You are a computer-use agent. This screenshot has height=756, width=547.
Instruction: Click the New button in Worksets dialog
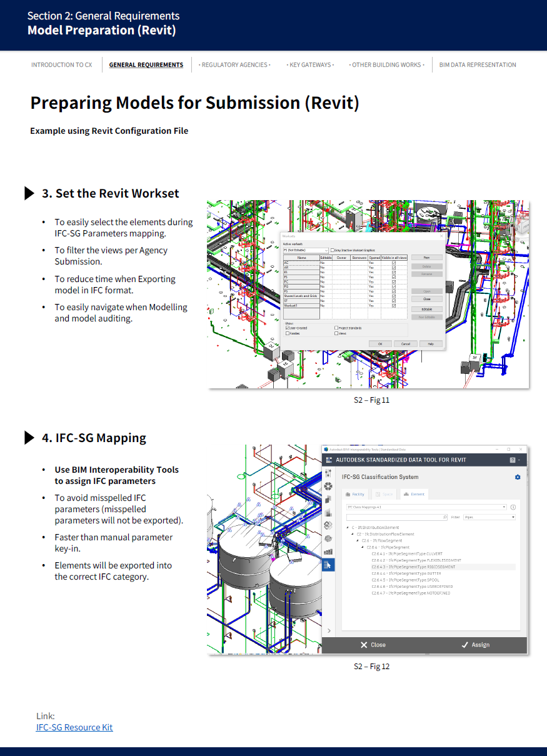[x=427, y=257]
